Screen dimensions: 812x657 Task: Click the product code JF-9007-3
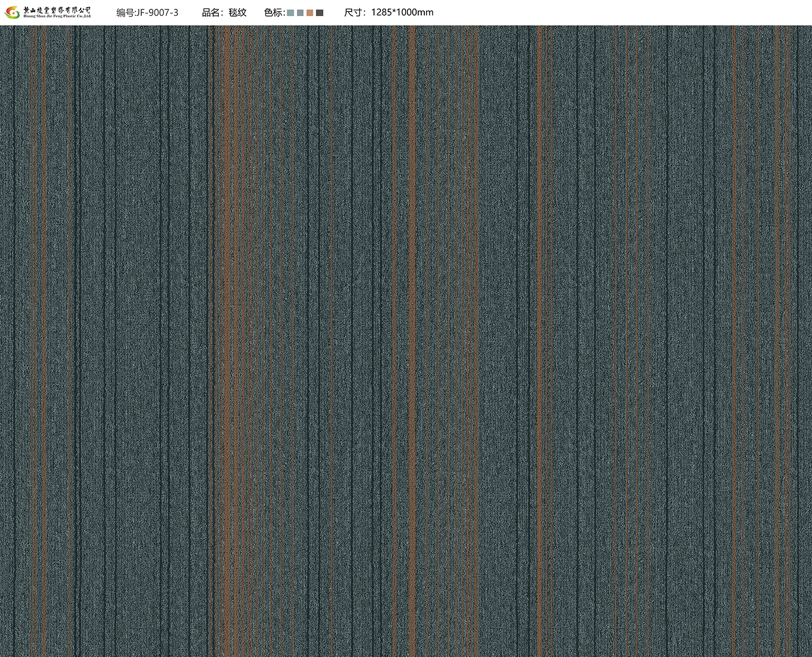click(158, 13)
